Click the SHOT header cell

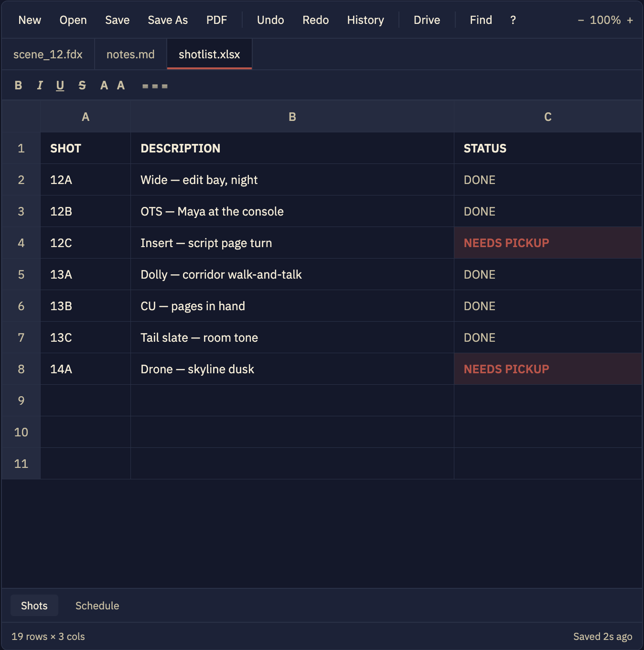[86, 148]
